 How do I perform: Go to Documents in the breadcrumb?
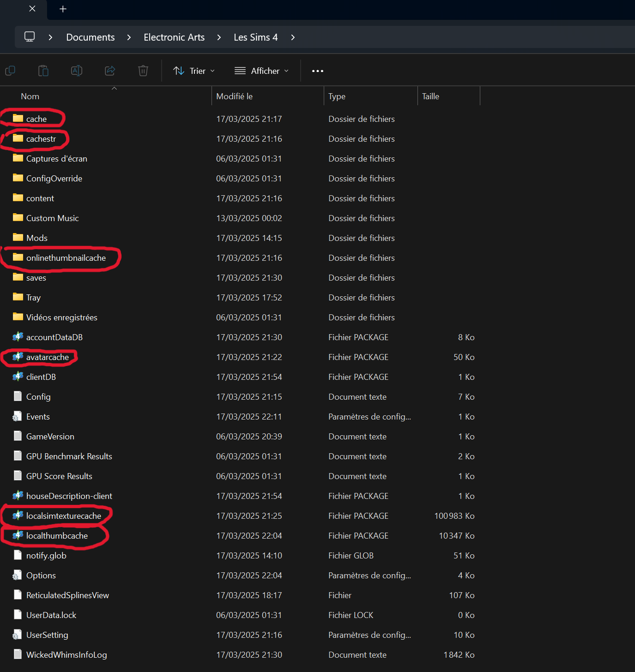point(91,37)
